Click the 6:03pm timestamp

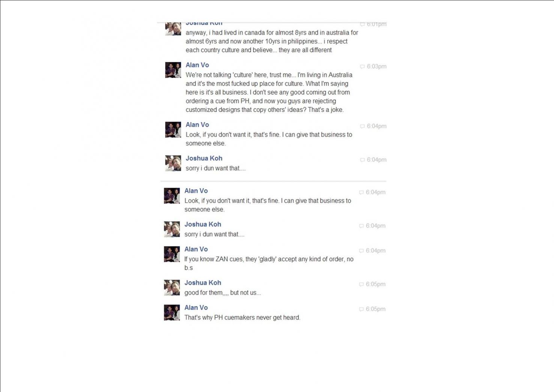point(376,66)
